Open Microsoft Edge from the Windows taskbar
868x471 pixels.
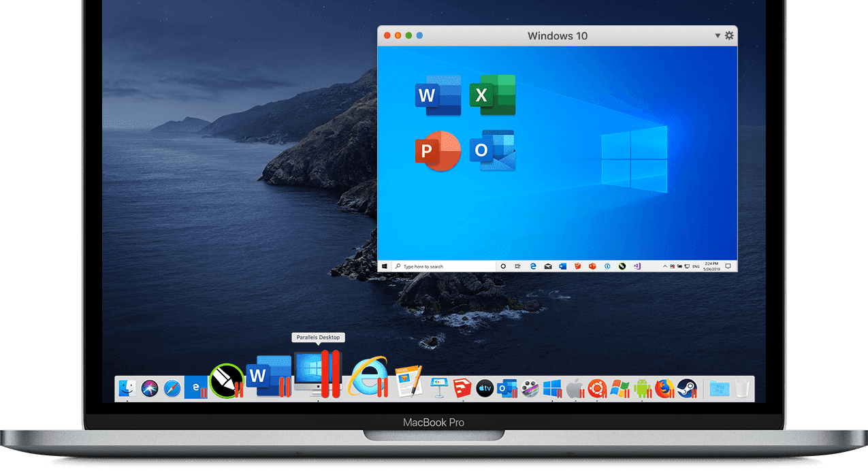coord(532,266)
